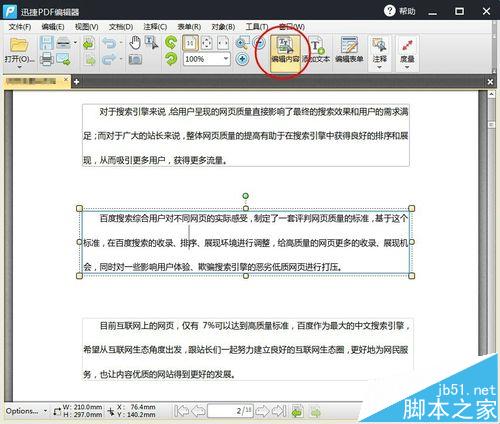
Task: Rotate page counter-clockwise with upper green arrow
Action: [x=171, y=43]
